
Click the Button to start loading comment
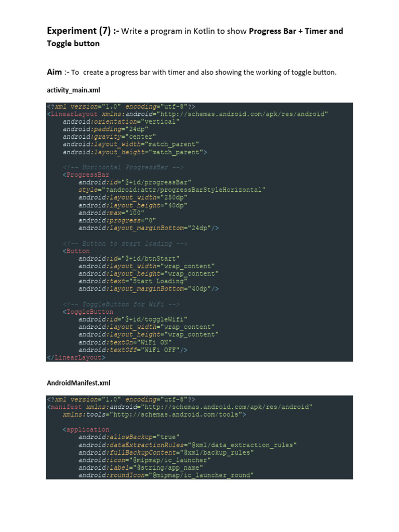[125, 244]
